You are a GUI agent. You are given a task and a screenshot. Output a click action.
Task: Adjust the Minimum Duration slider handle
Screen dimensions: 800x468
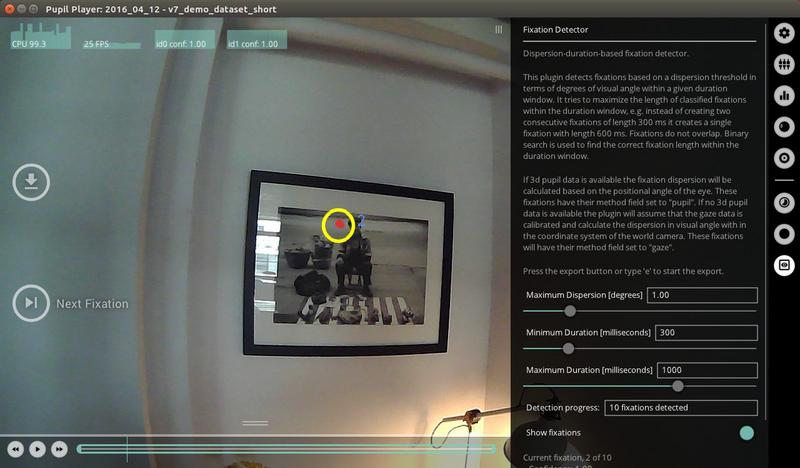point(568,349)
